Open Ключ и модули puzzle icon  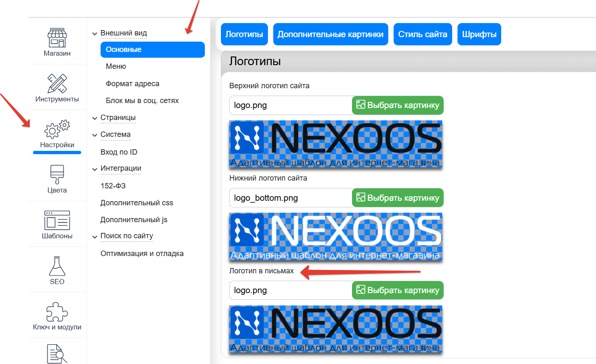pyautogui.click(x=57, y=316)
